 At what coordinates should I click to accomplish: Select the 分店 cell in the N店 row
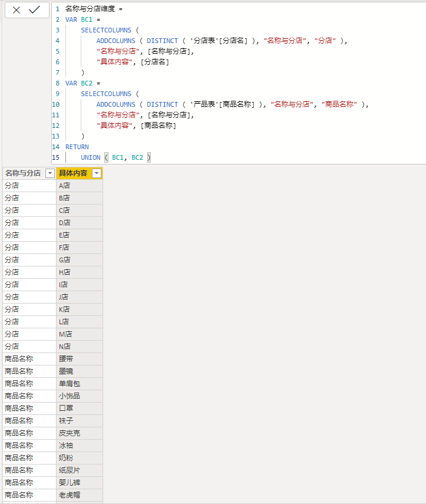[x=29, y=347]
